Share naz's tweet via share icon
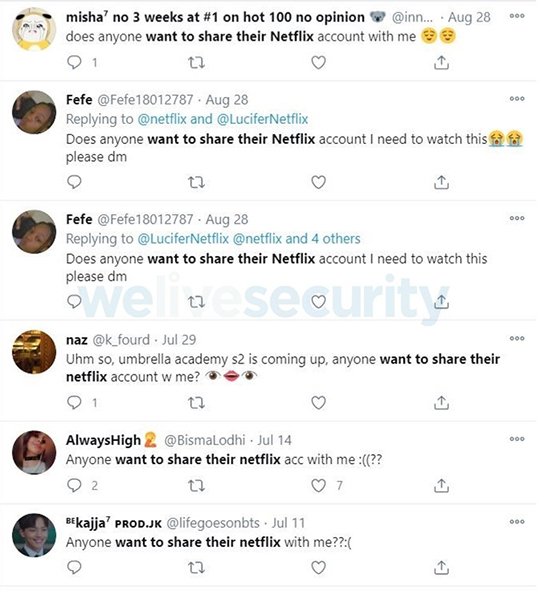This screenshot has height=591, width=540. click(441, 403)
